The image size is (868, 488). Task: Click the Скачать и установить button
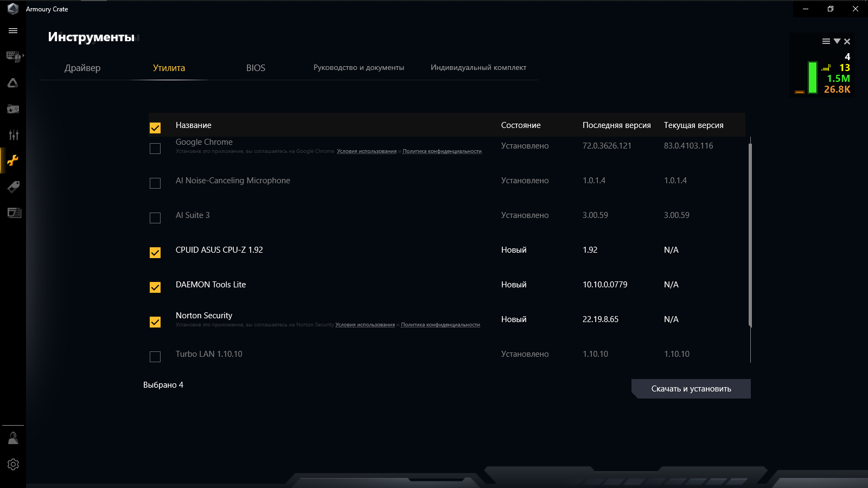(x=691, y=389)
